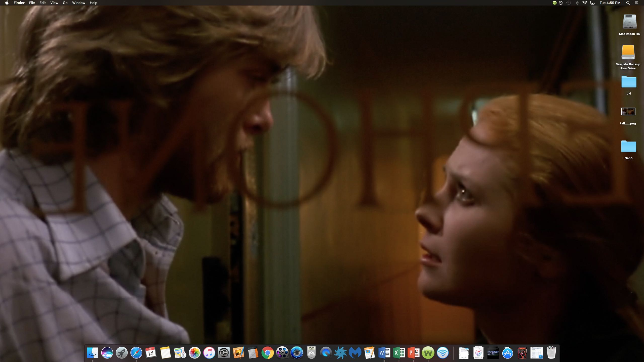Open Time Machine menu bar icon

point(569,3)
